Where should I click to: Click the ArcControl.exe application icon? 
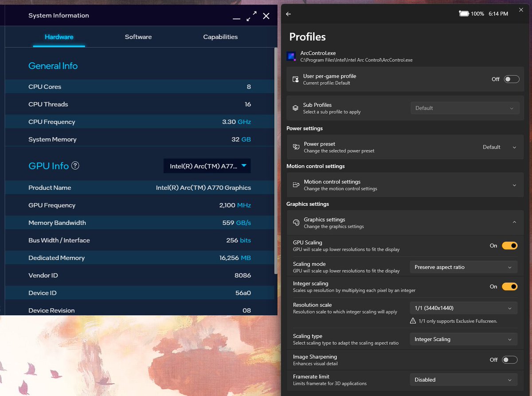pos(292,56)
